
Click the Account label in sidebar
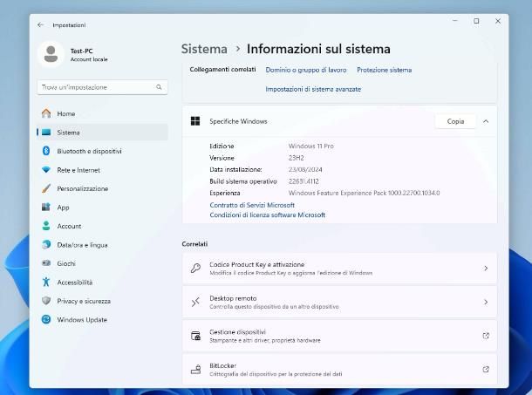pyautogui.click(x=69, y=226)
